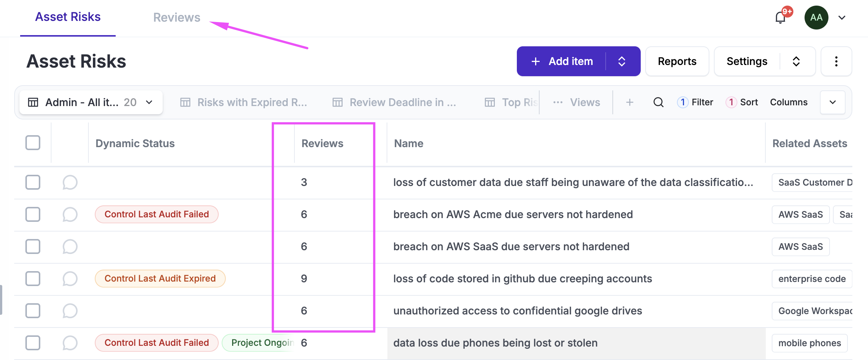Open the mobile phones related asset tag
The width and height of the screenshot is (868, 360).
[x=809, y=343]
